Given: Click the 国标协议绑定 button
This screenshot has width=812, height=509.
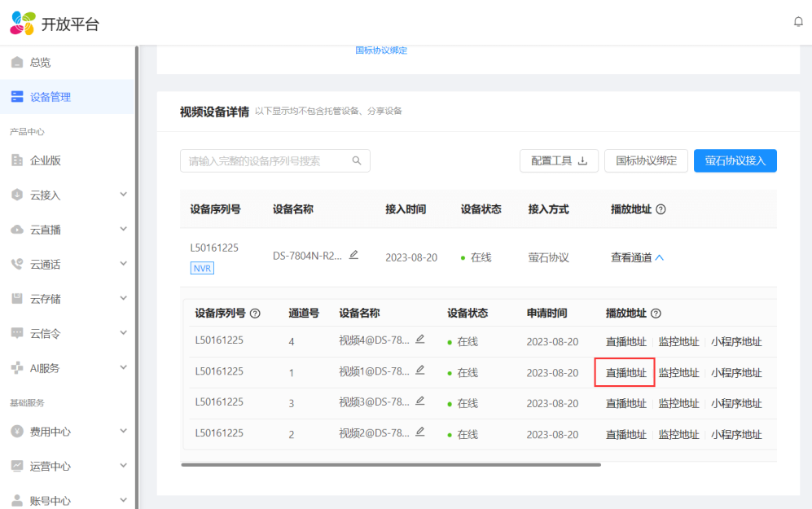Looking at the screenshot, I should pos(647,160).
